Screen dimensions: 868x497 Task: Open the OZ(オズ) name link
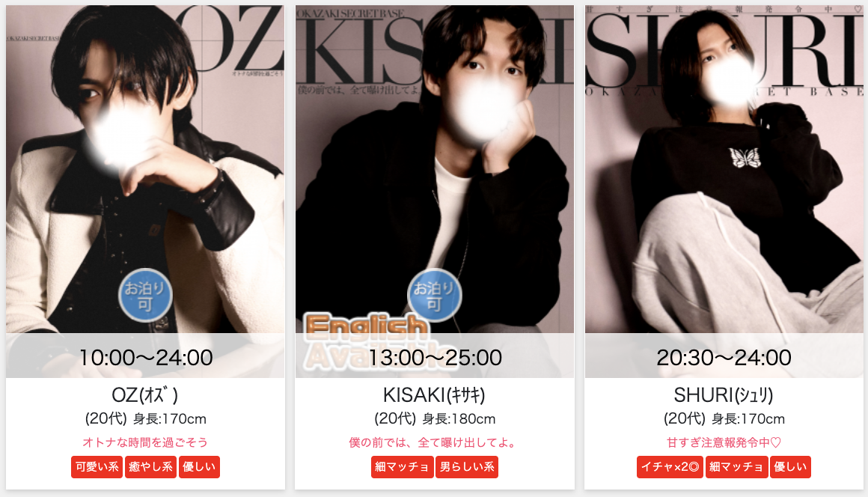(145, 395)
